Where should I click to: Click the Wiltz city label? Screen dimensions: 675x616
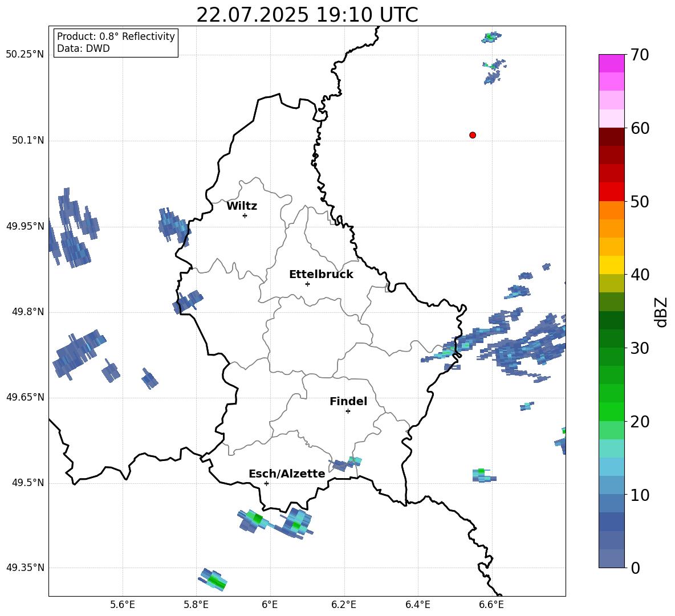[242, 206]
